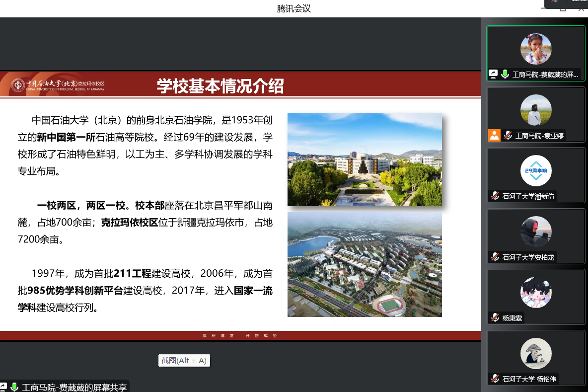Select 杨铭伟's straw-hat cartoon avatar
588x392 pixels.
536,353
